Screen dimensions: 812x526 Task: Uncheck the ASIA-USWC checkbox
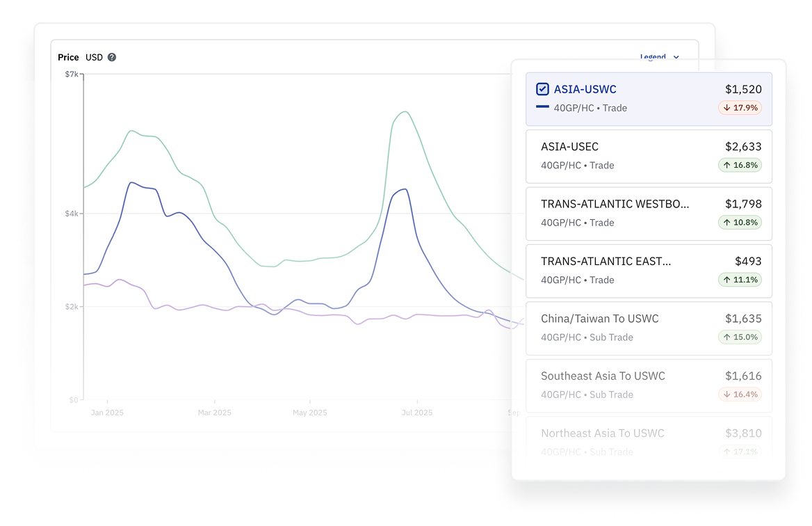(x=543, y=89)
